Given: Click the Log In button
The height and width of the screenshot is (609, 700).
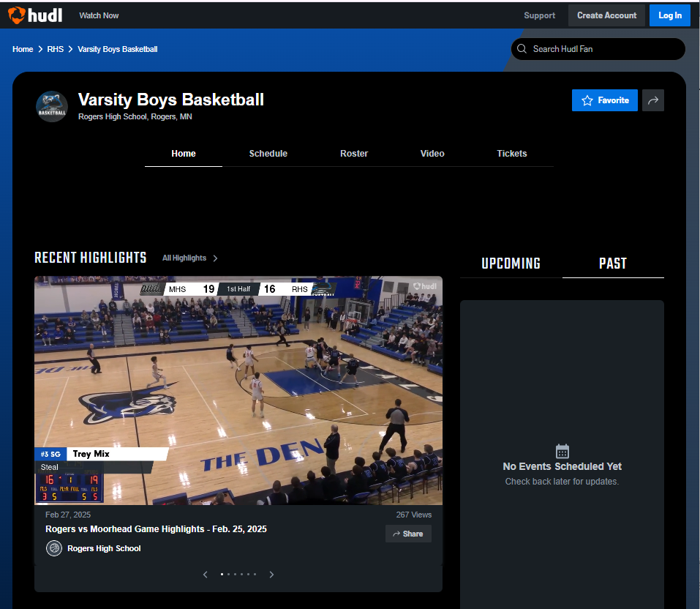Looking at the screenshot, I should coord(669,15).
